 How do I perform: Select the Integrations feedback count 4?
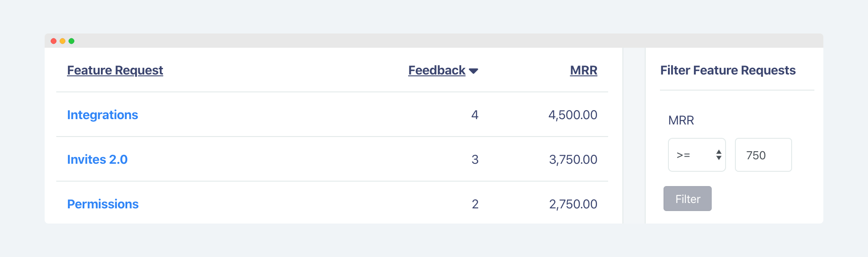point(475,115)
